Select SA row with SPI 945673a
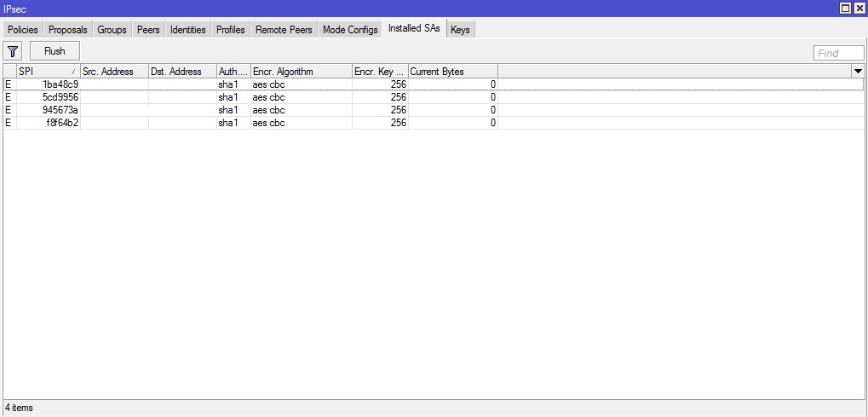 433,110
